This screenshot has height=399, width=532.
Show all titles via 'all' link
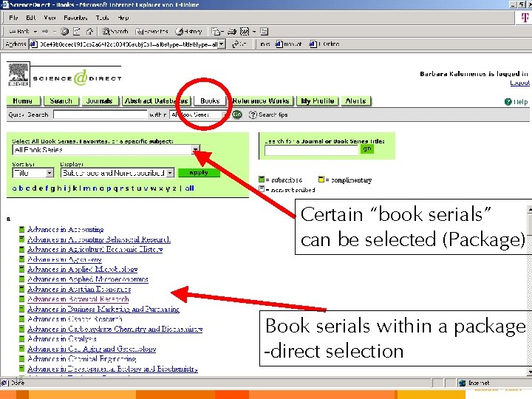click(x=190, y=188)
